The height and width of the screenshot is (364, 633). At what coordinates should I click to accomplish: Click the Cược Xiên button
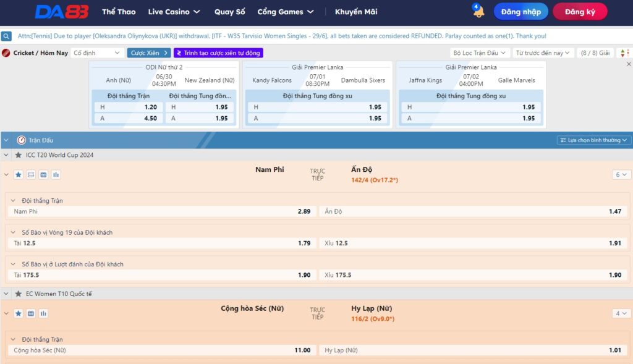coord(149,53)
